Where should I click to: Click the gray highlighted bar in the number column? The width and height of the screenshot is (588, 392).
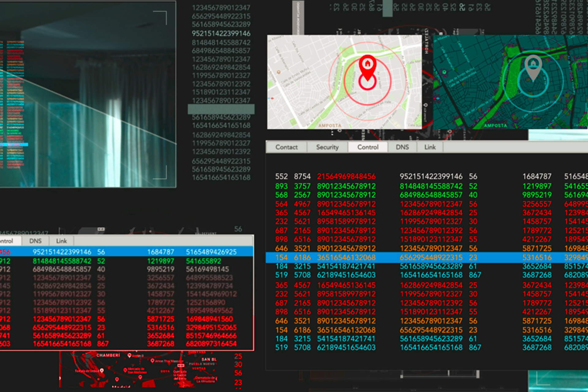[221, 109]
